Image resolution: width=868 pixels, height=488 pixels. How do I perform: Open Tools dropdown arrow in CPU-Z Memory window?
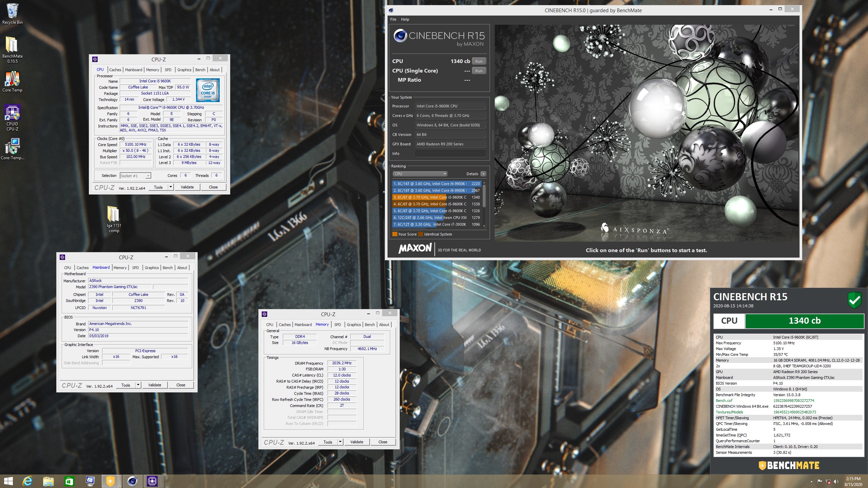pyautogui.click(x=340, y=442)
